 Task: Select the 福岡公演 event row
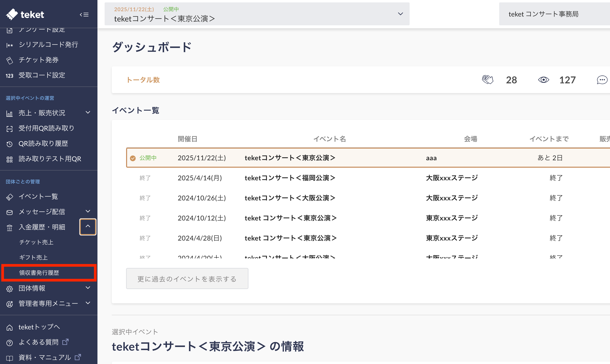[x=290, y=178]
